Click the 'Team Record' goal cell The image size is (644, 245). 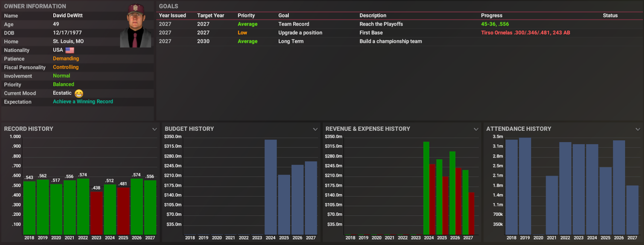pyautogui.click(x=294, y=24)
